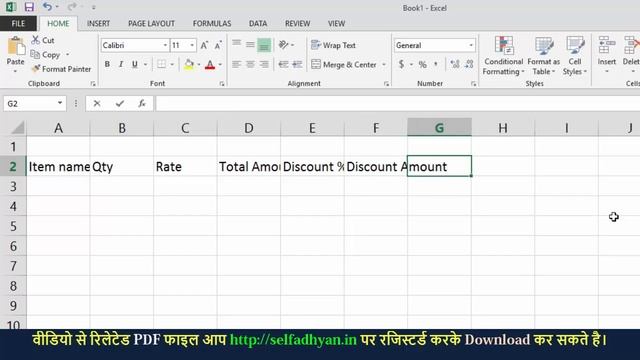The height and width of the screenshot is (360, 640).
Task: Click Merge & Center button
Action: pyautogui.click(x=344, y=64)
